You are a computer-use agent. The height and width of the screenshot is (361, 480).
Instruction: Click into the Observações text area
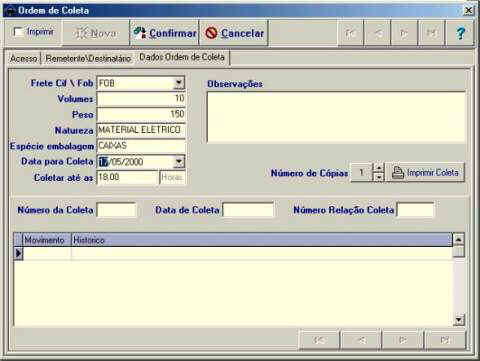point(336,117)
